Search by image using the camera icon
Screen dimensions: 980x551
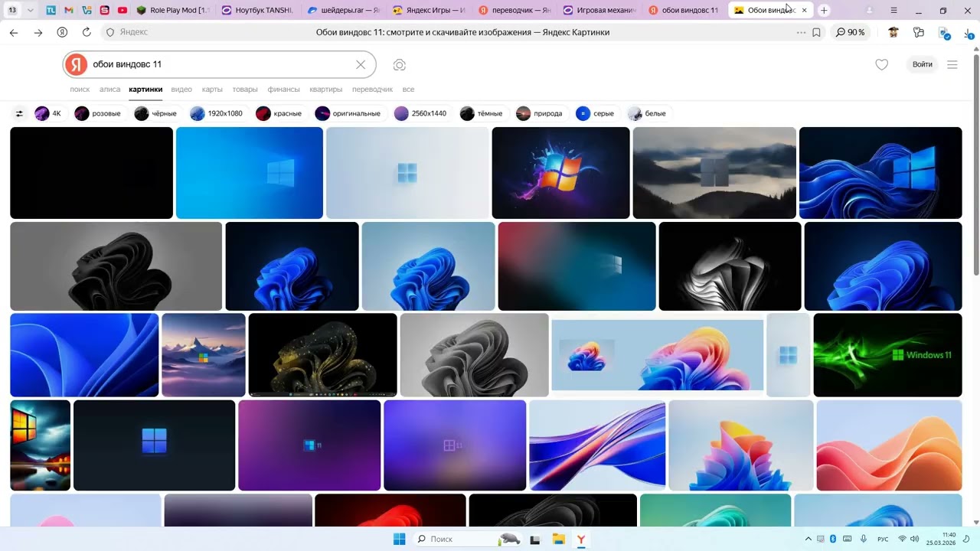[399, 65]
